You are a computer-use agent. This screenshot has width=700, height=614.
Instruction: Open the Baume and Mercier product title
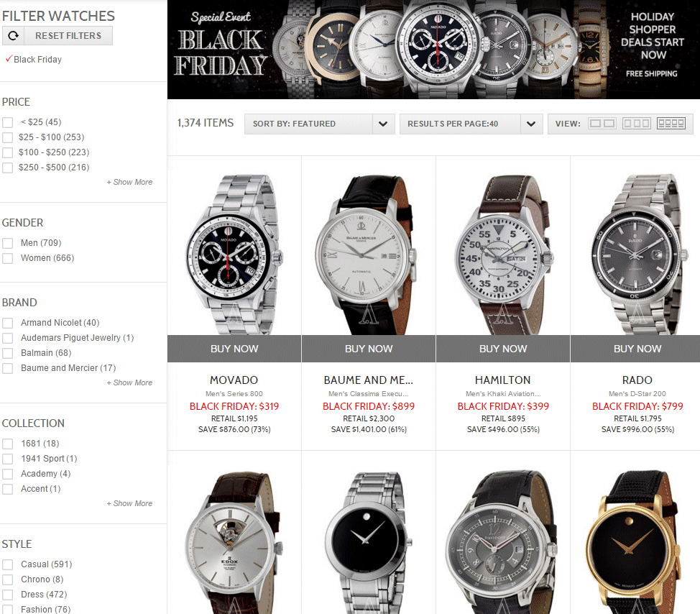369,380
